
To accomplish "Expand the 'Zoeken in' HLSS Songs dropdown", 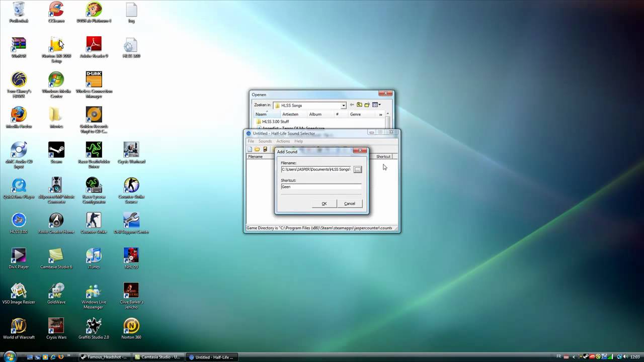I will 344,106.
